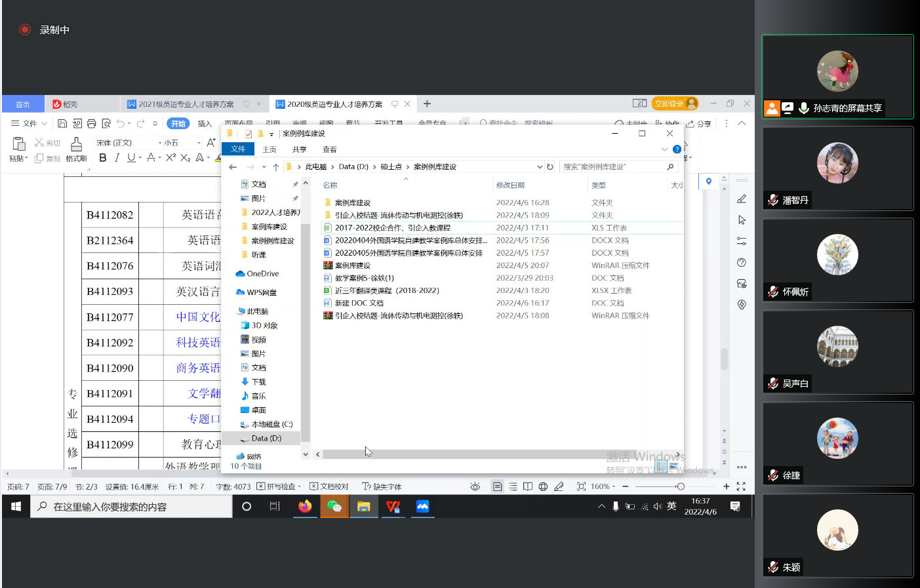Select the Format Painter (格式刷) tool
This screenshot has width=920, height=588.
pos(76,149)
